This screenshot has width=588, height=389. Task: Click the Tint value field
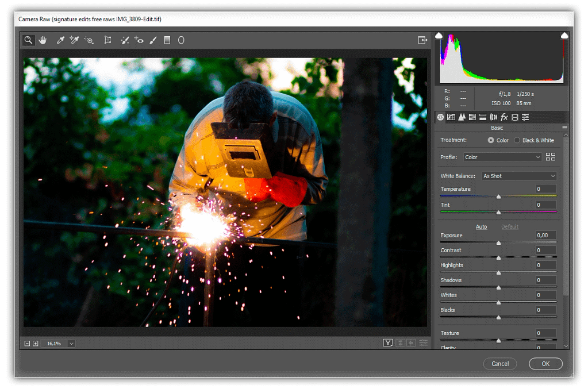coord(545,205)
